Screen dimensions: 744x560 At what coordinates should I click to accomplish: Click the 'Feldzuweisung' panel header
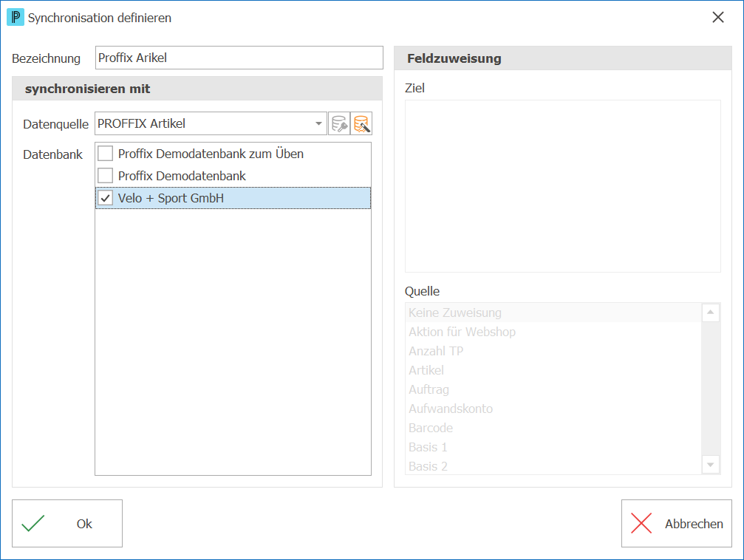[563, 58]
